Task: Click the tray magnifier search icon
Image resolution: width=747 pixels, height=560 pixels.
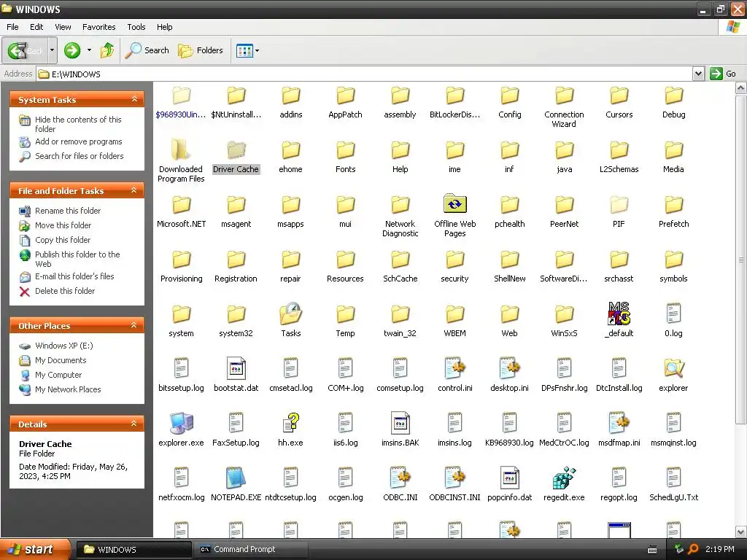Action: point(693,549)
